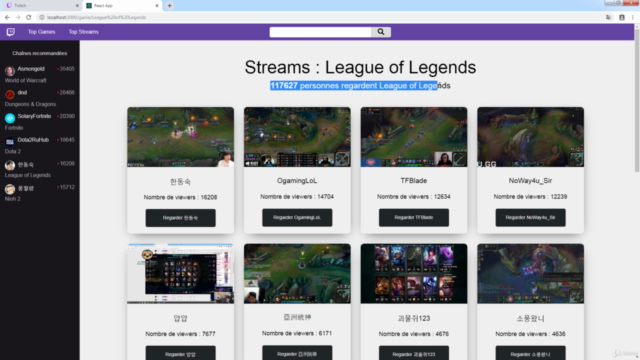Image resolution: width=640 pixels, height=360 pixels.
Task: Click the browser profile icon
Action: click(622, 18)
